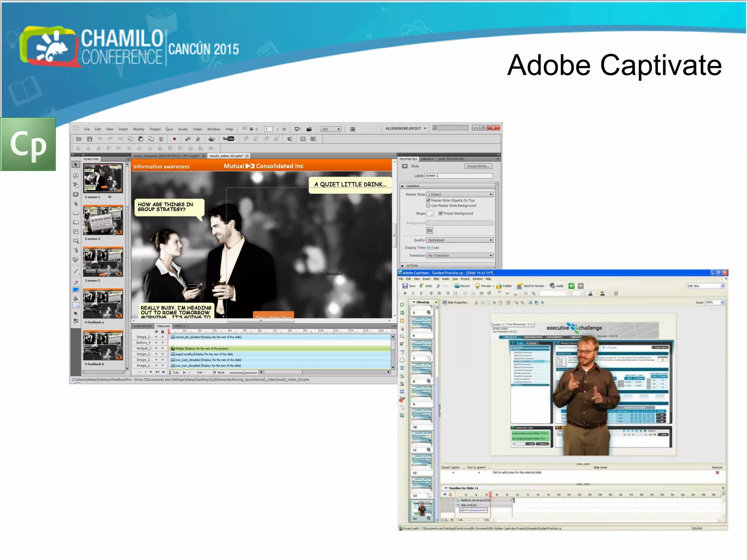Open the Transition dropdown
The width and height of the screenshot is (747, 560).
[x=460, y=256]
